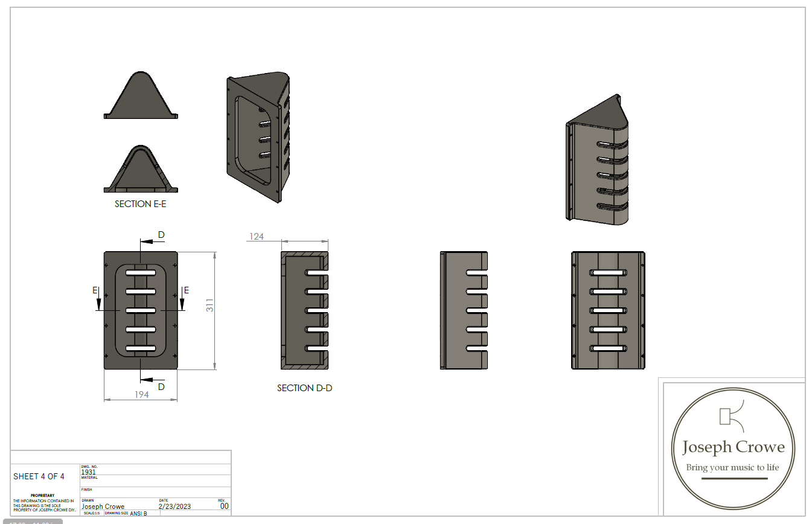Select the SECTION E-E label
812x524 pixels.
[x=140, y=204]
